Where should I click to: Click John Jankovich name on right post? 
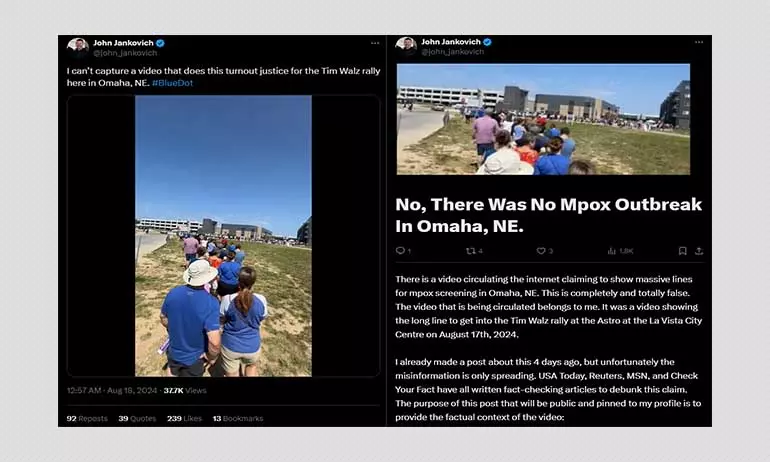pyautogui.click(x=450, y=42)
